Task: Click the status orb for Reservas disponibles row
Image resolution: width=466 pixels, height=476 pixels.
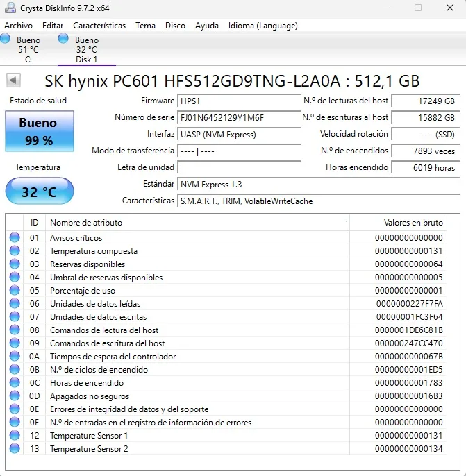Action: (x=15, y=264)
